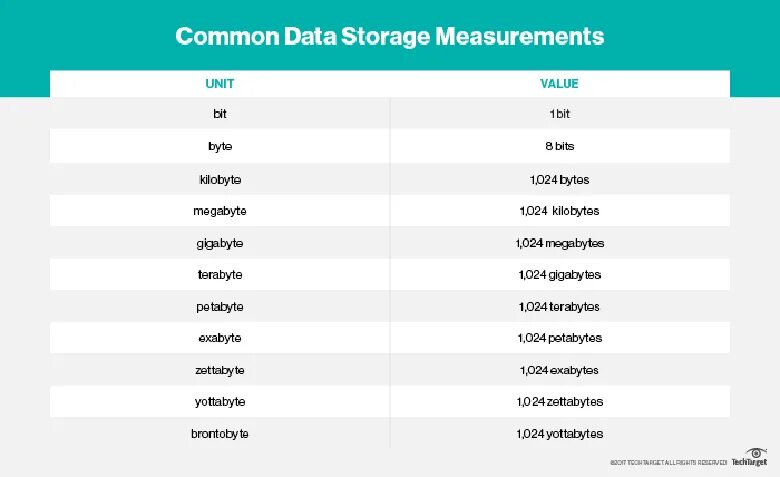Screen dimensions: 780x477
Task: Click the Common Data Storage Measurements title
Action: (389, 37)
